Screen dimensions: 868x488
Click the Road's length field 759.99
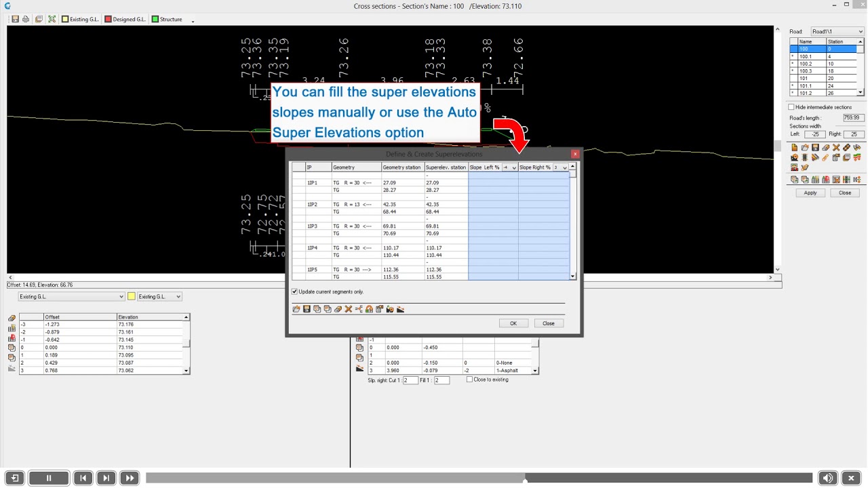[853, 118]
